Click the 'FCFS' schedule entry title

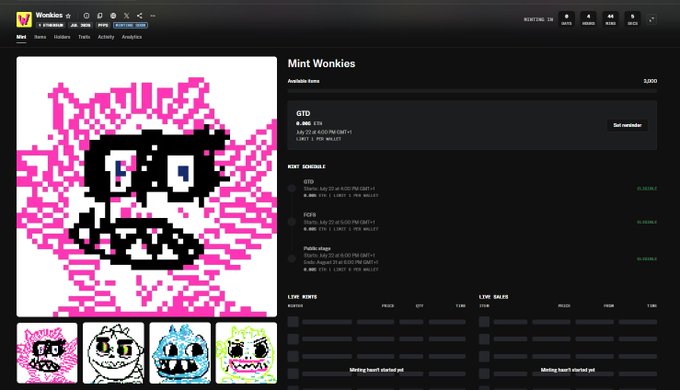pyautogui.click(x=310, y=215)
